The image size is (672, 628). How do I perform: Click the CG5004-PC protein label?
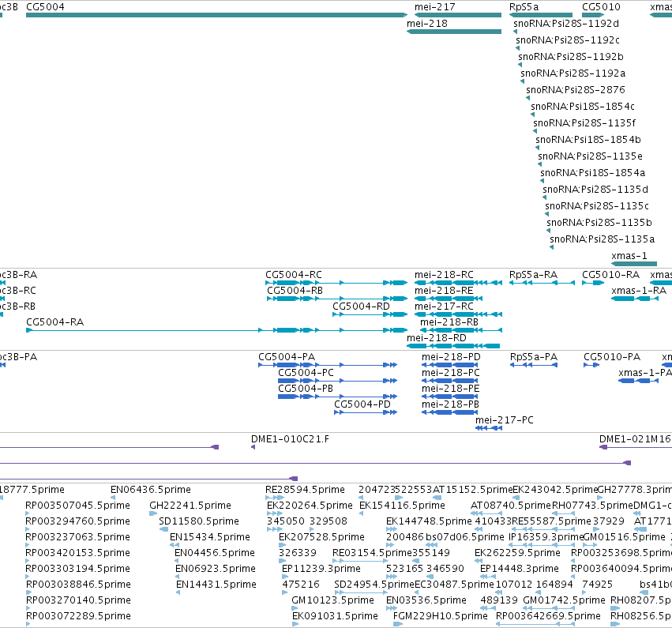[306, 373]
